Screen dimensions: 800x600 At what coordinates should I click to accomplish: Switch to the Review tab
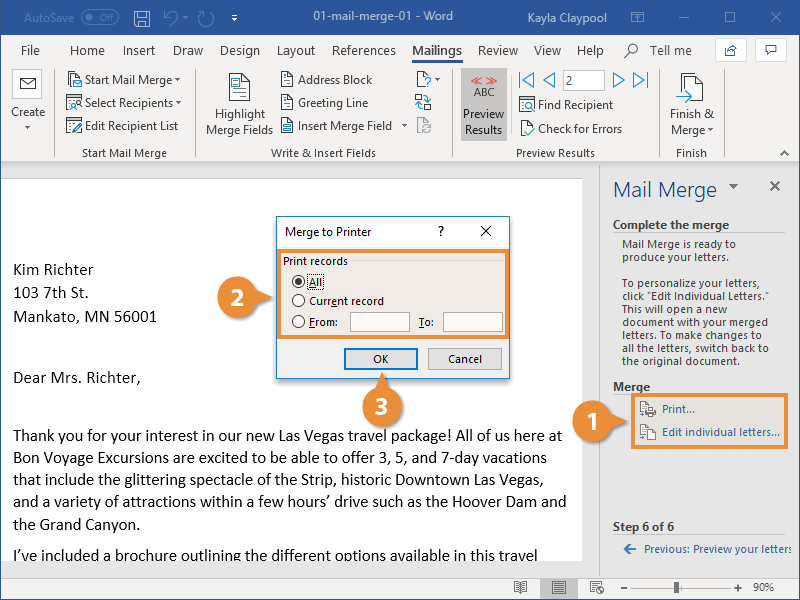click(499, 50)
